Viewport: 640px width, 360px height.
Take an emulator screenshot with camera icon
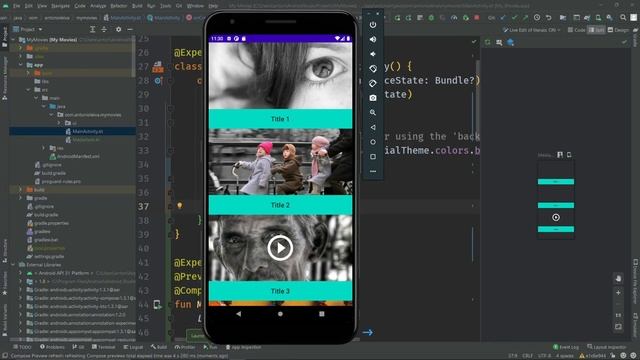point(373,98)
